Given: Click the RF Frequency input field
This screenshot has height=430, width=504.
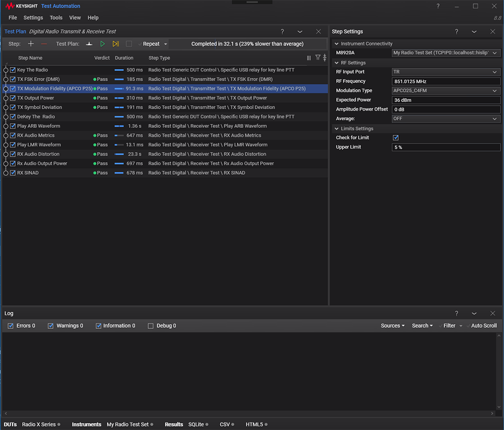Looking at the screenshot, I should 446,82.
